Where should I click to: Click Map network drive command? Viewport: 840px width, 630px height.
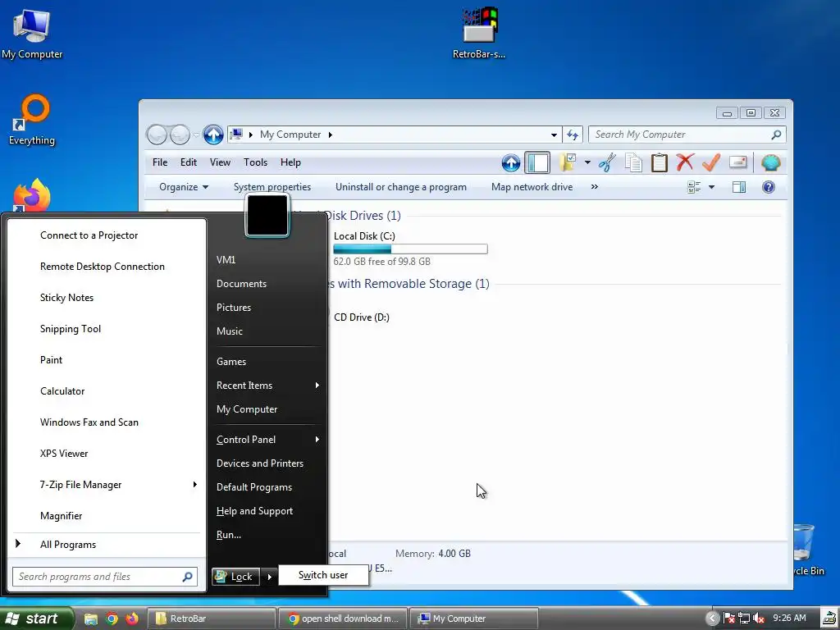532,187
